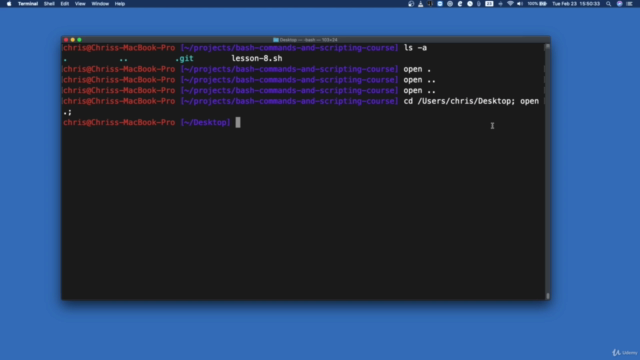Open the Shell menu
Screen dimensions: 640x360
coord(49,4)
